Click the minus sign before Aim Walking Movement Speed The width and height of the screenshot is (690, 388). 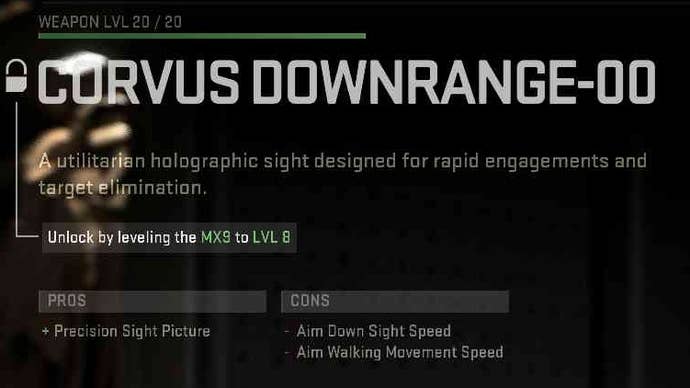click(287, 352)
